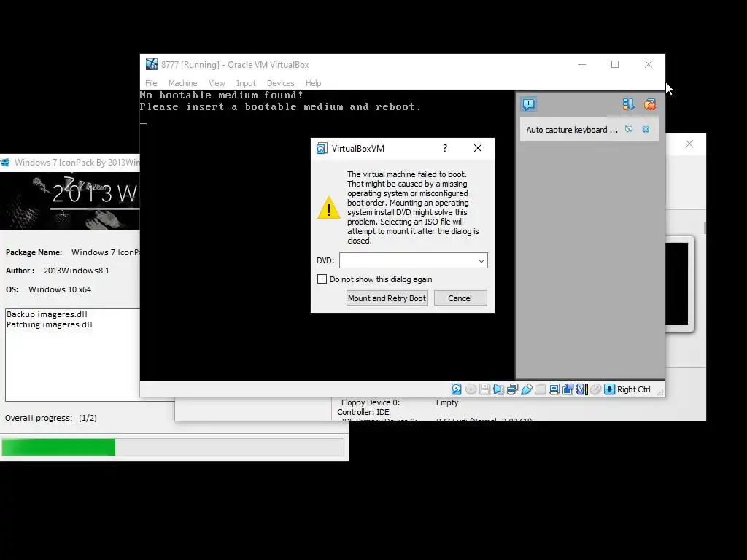Open the audio indicator in VM status bar
This screenshot has width=747, height=560.
(x=498, y=389)
